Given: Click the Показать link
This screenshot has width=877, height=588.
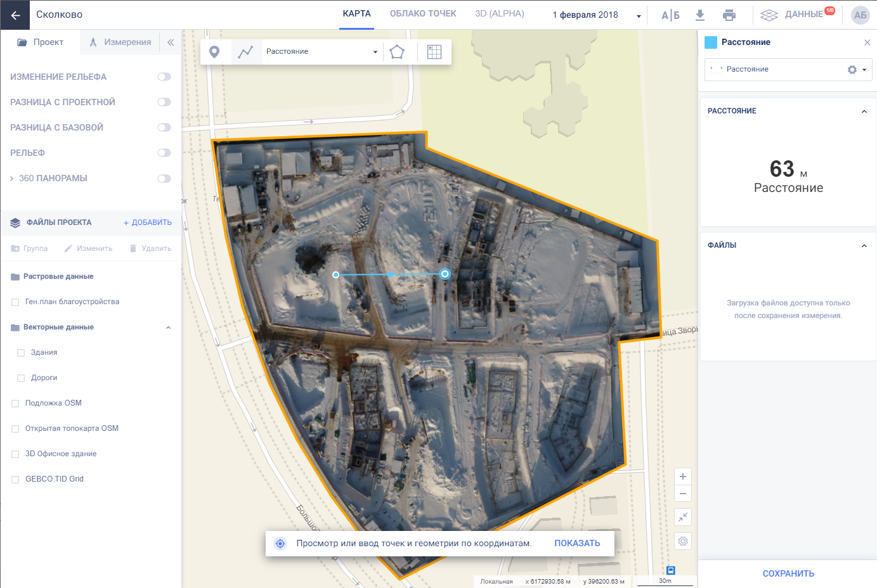Looking at the screenshot, I should pyautogui.click(x=577, y=543).
